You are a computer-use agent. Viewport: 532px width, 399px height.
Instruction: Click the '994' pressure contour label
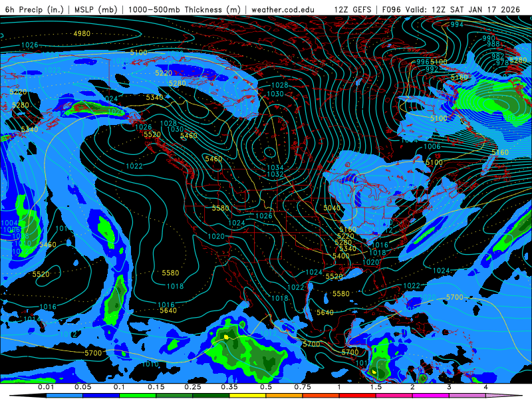[457, 25]
